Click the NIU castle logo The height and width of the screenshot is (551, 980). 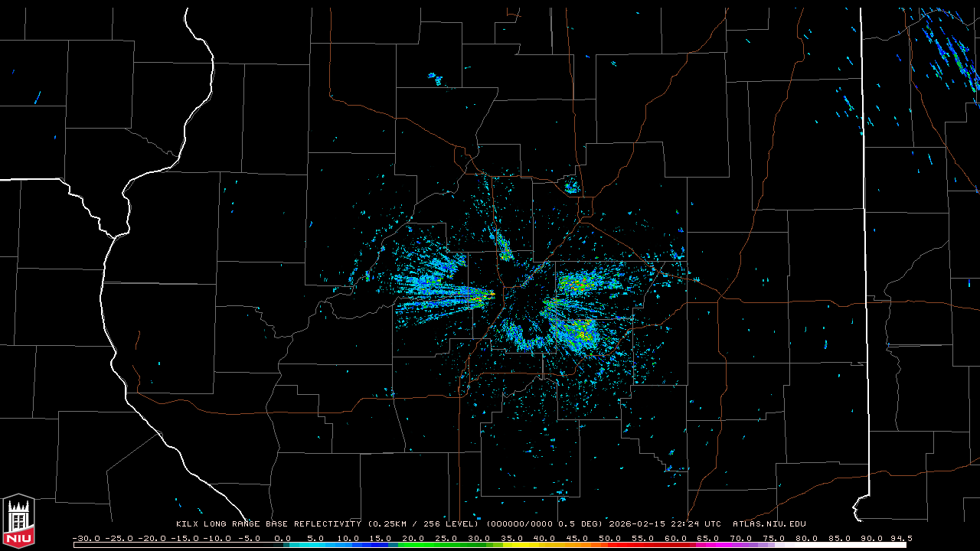(18, 520)
